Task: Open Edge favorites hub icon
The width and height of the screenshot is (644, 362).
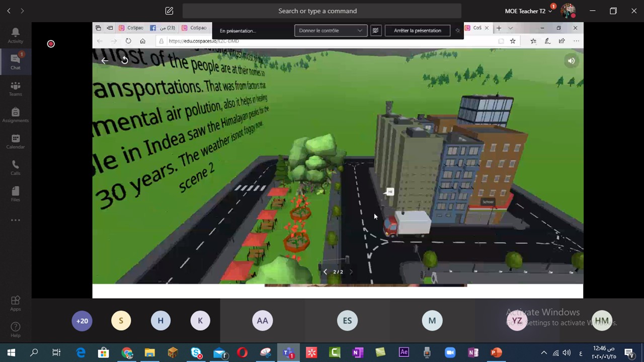Action: (x=533, y=41)
